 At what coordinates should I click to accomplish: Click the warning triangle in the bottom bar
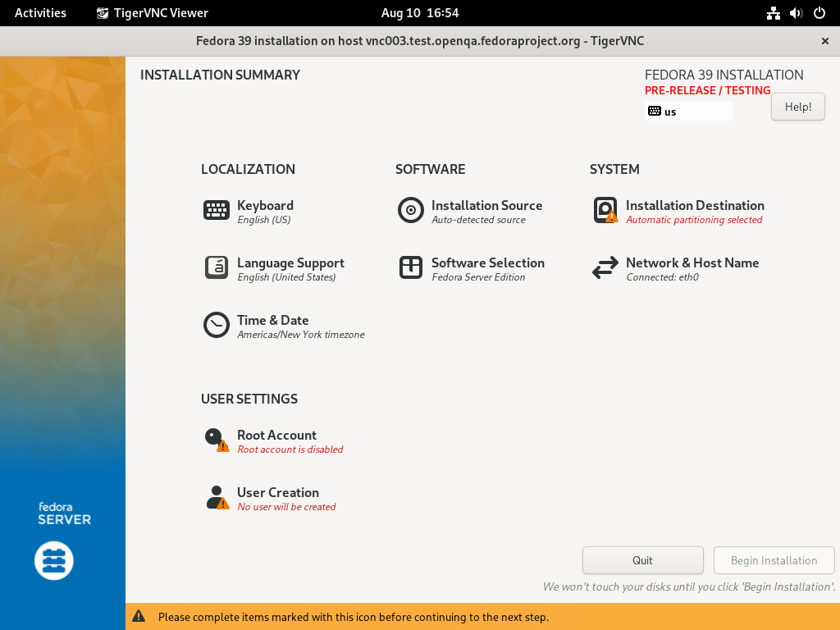(x=139, y=616)
